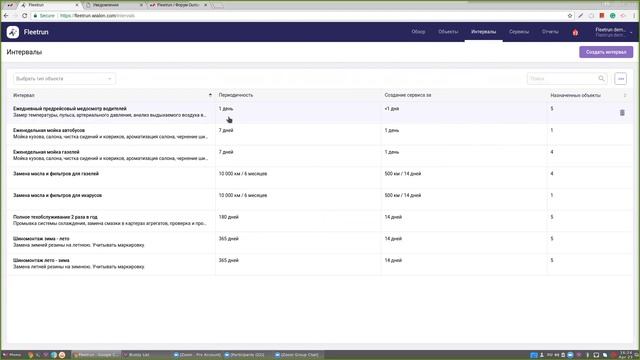Close the Fleetrun browser tab

[x=77, y=5]
